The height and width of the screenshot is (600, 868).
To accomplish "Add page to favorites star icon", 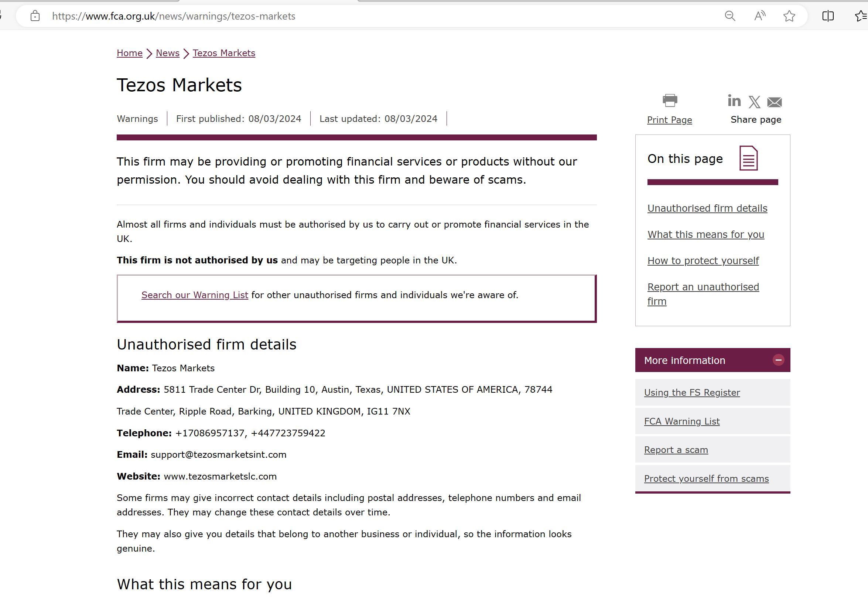I will (789, 16).
